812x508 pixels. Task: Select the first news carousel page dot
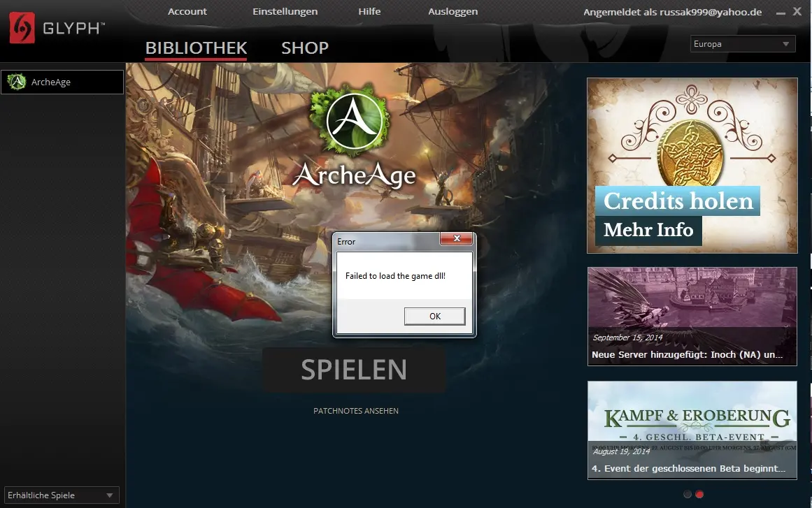tap(688, 494)
